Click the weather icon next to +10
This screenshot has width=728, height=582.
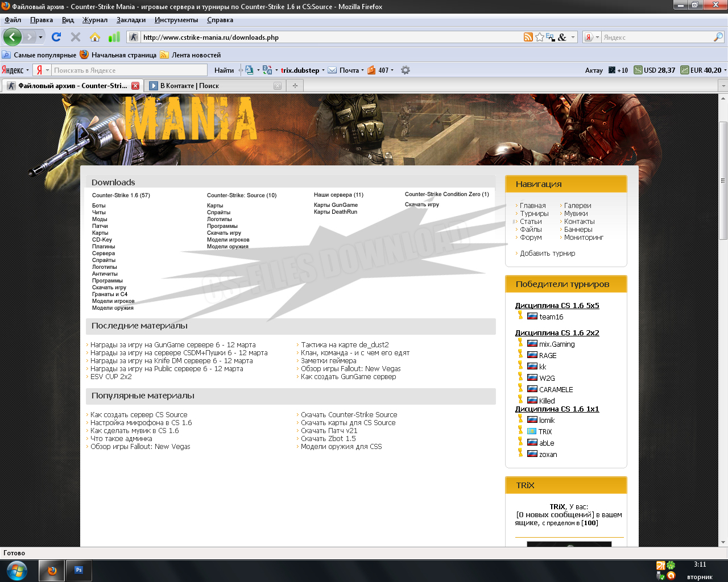click(x=612, y=70)
